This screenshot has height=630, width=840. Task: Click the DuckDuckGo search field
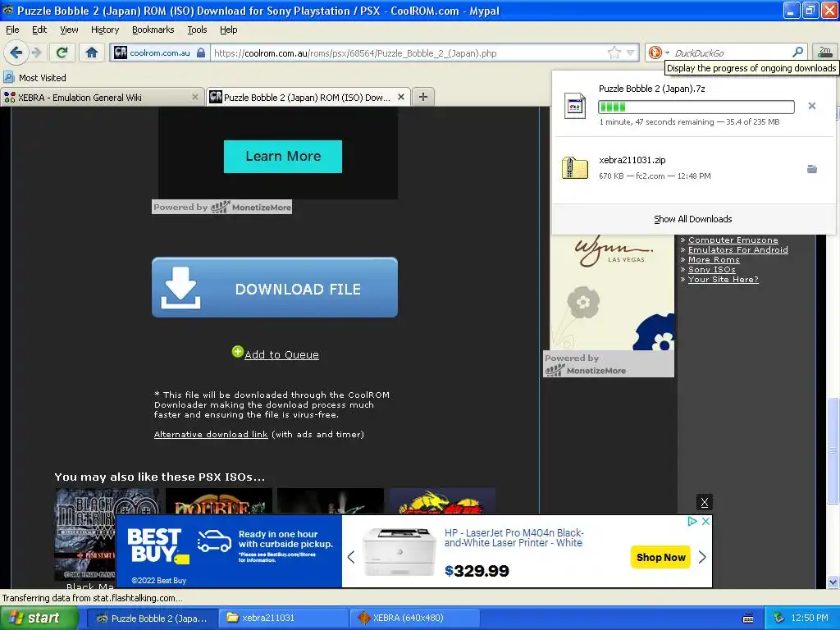[x=731, y=53]
